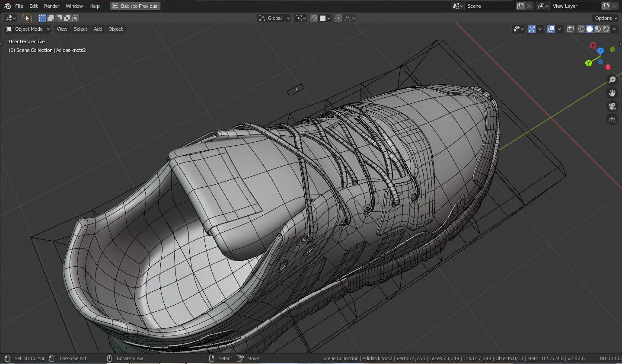Toggle viewport gizmos display
The image size is (622, 364).
pos(532,29)
